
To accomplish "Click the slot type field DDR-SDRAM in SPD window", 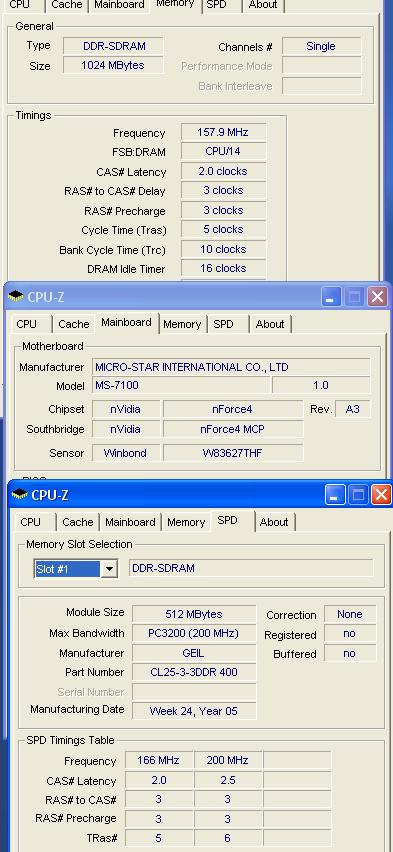I will point(251,568).
